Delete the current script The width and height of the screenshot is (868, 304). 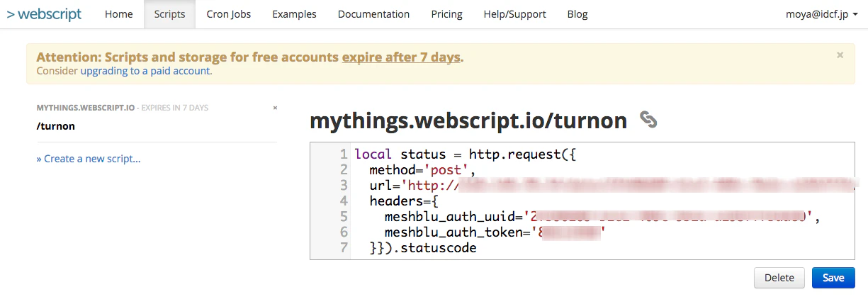[779, 278]
